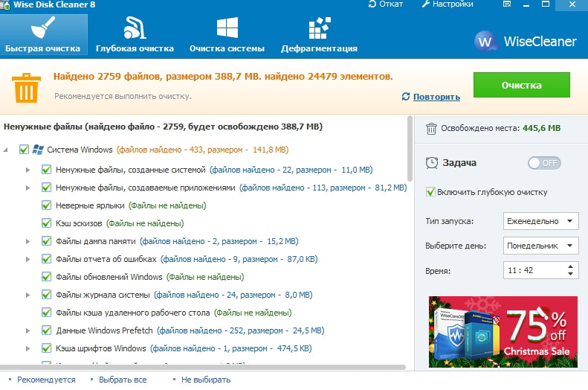Click the clock icon beside Задача
Screen dimensions: 588x390
[x=432, y=162]
